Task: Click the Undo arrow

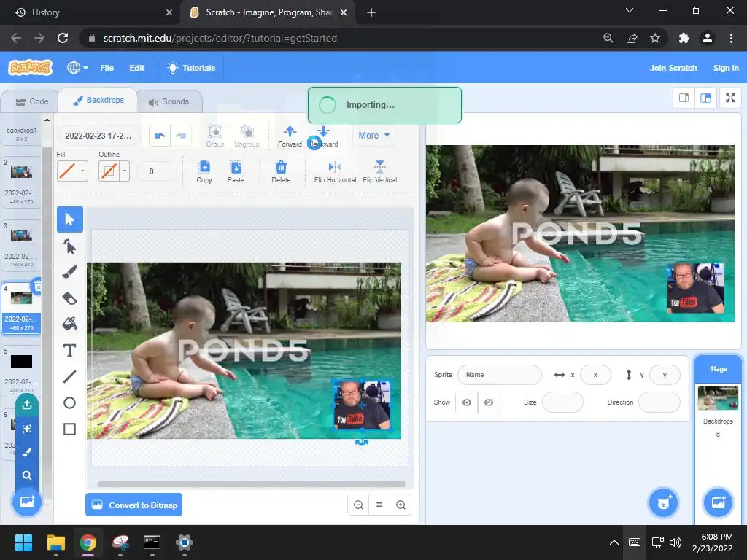Action: [160, 136]
